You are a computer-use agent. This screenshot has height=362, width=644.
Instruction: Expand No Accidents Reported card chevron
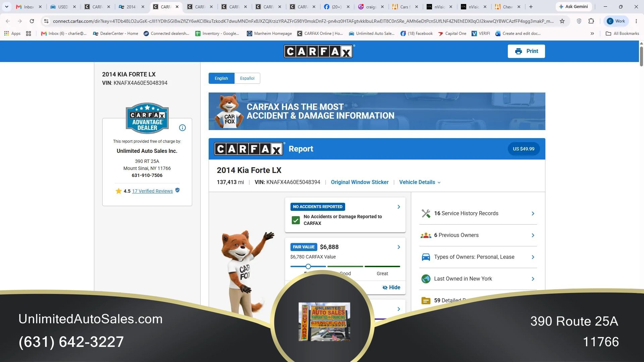pos(399,207)
